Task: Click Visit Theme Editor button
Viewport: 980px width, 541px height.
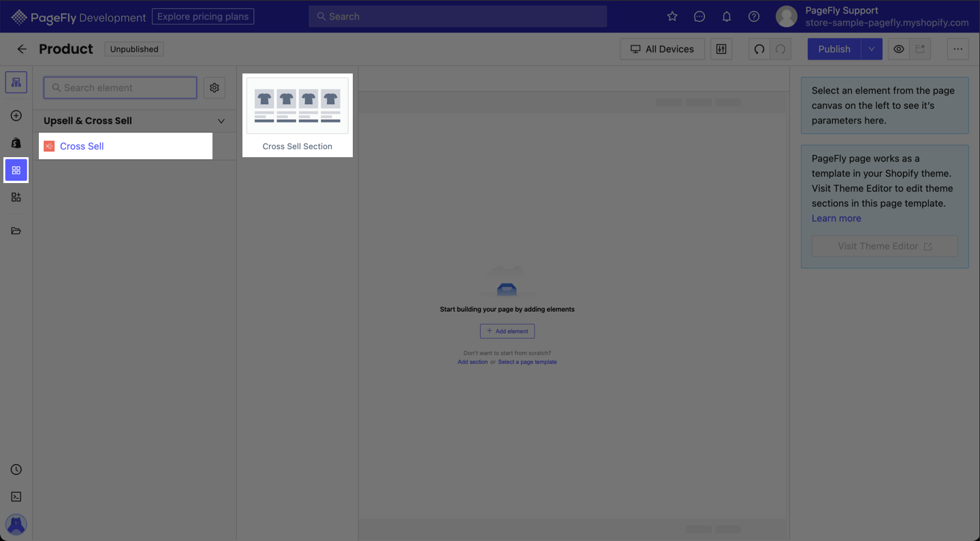Action: point(885,246)
